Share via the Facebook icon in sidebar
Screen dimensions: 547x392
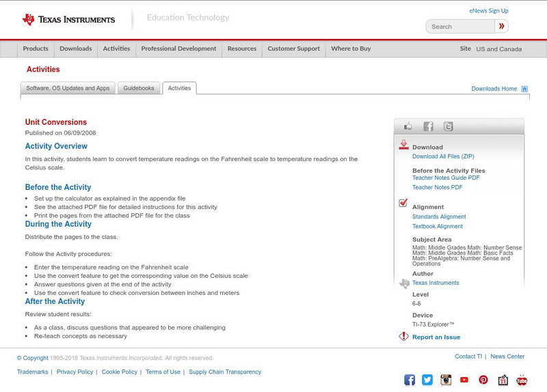pos(429,126)
